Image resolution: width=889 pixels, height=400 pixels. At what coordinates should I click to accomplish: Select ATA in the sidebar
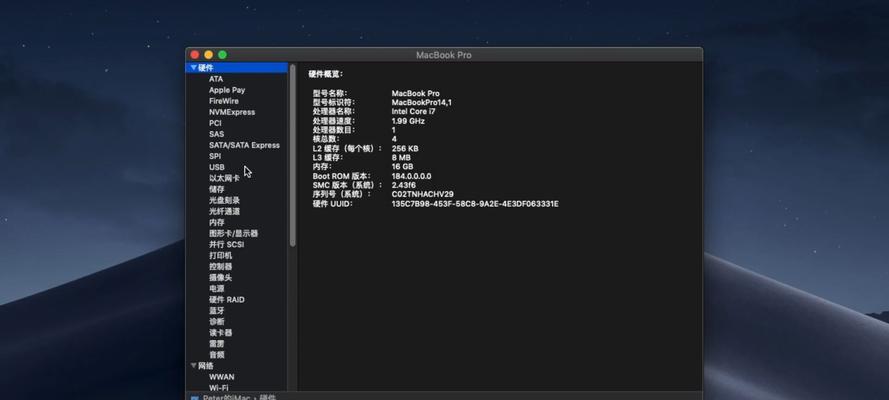click(x=216, y=79)
